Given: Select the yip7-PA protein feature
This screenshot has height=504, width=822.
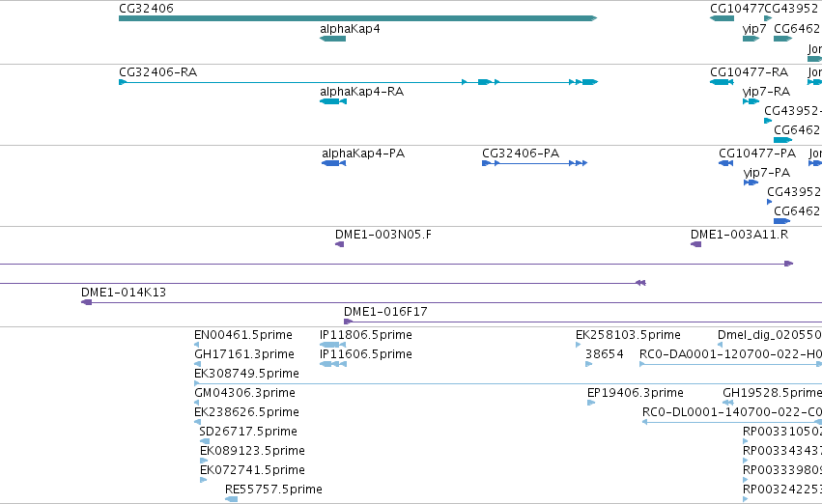Looking at the screenshot, I should 751,182.
